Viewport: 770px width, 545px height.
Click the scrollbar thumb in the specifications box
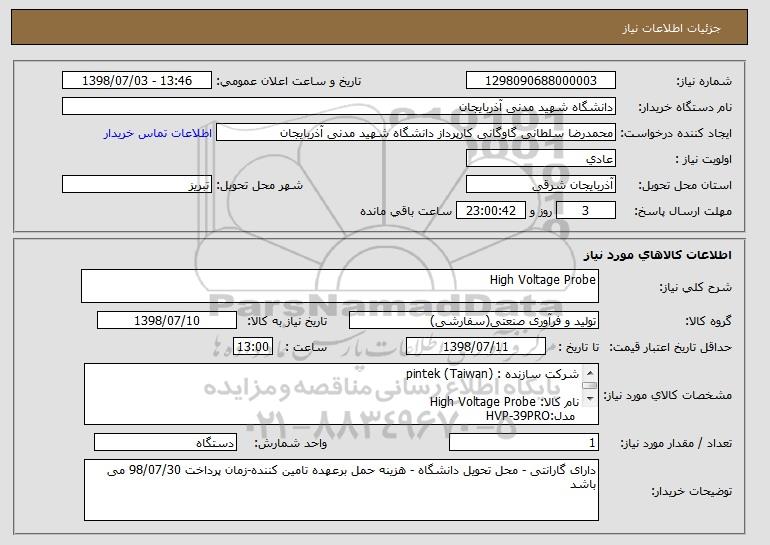590,386
